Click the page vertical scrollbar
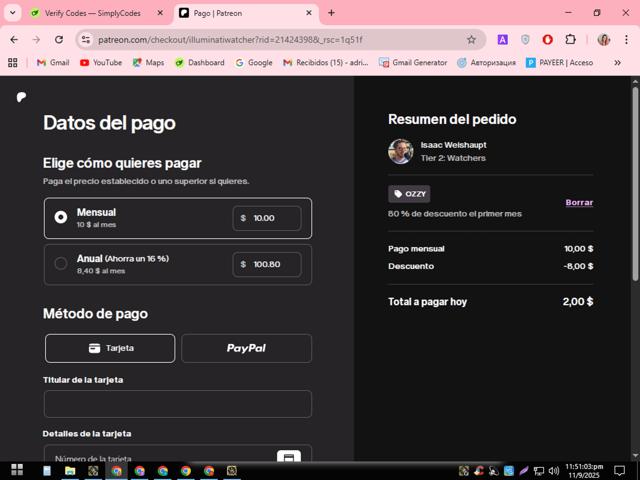640x480 pixels. (x=635, y=184)
